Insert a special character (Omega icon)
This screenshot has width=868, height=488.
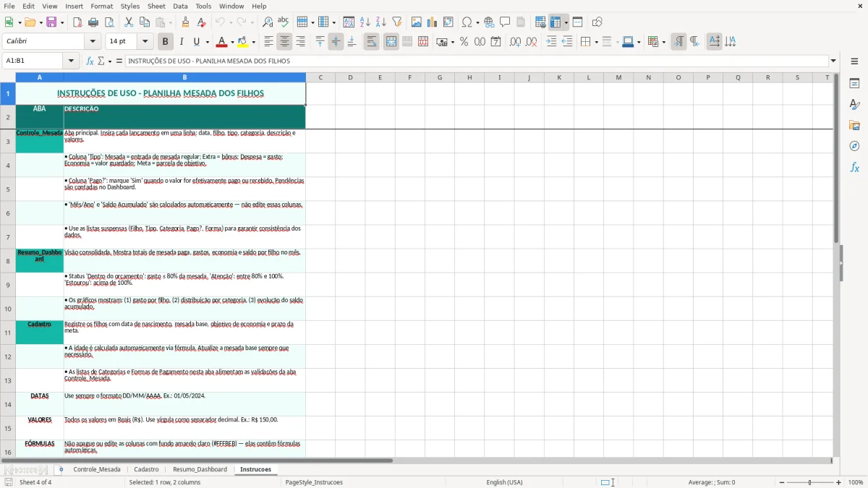tap(467, 22)
